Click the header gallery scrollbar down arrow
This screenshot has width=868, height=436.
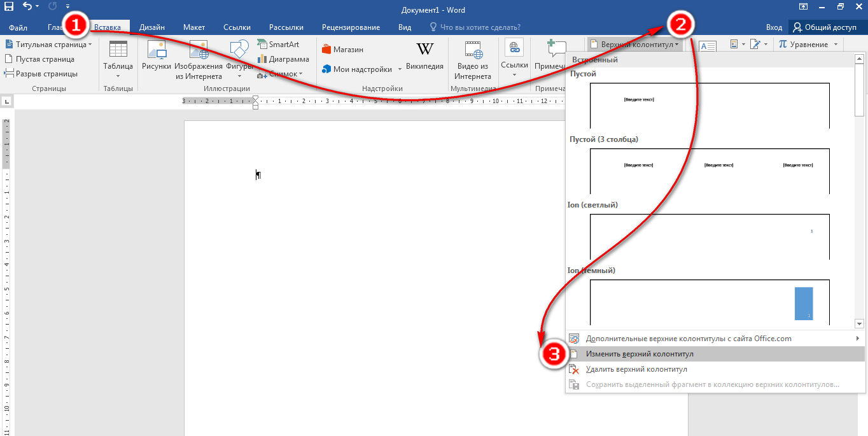coord(859,323)
